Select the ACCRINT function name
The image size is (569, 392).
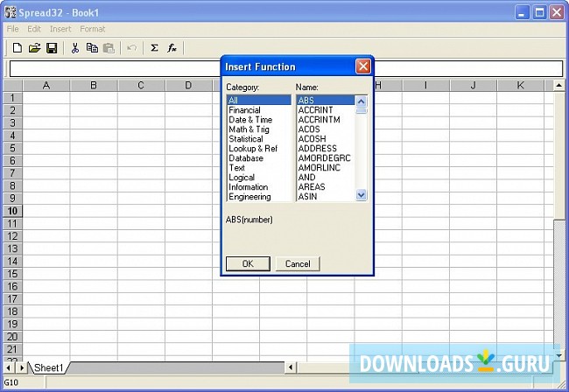point(326,110)
